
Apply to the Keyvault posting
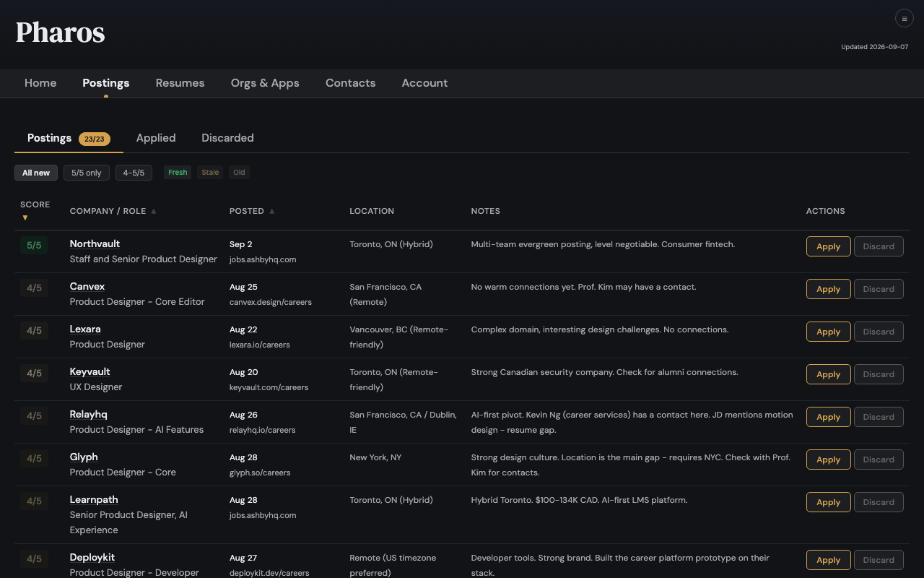pyautogui.click(x=828, y=374)
